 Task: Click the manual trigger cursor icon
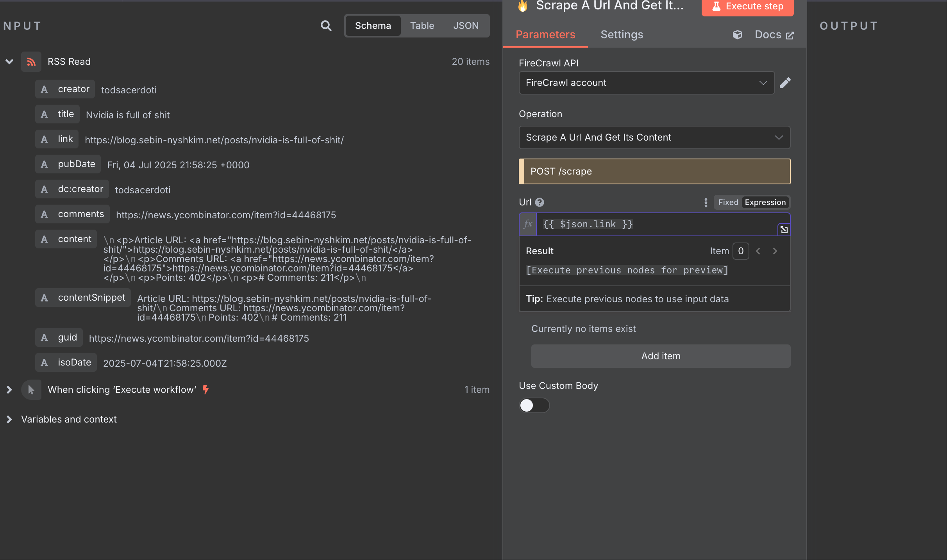click(x=31, y=390)
